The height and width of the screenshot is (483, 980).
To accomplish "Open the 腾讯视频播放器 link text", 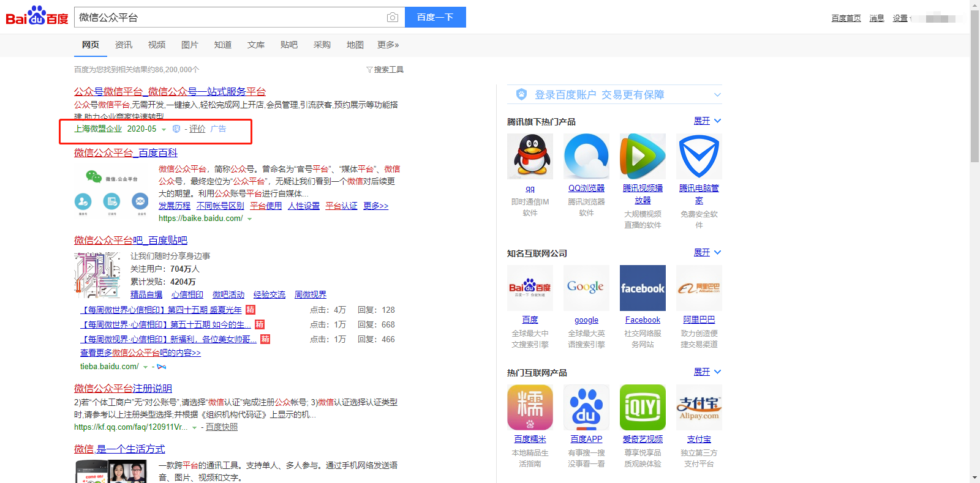I will tap(643, 194).
